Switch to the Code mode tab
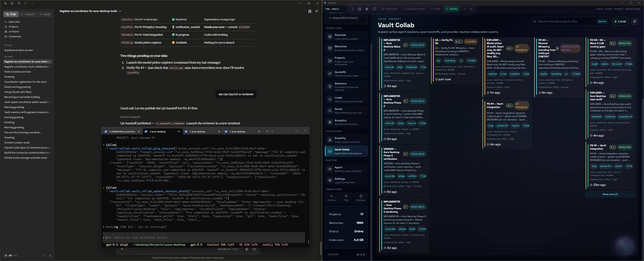This screenshot has height=261, width=644. 45,14
